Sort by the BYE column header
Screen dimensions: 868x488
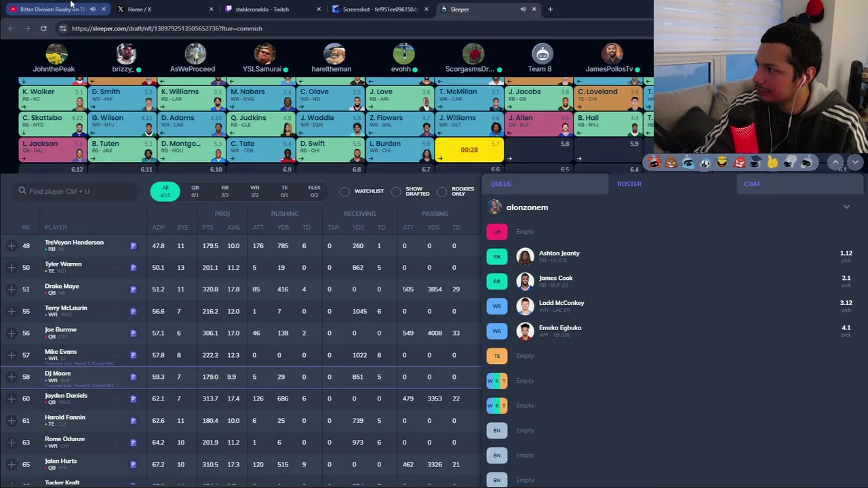[182, 228]
